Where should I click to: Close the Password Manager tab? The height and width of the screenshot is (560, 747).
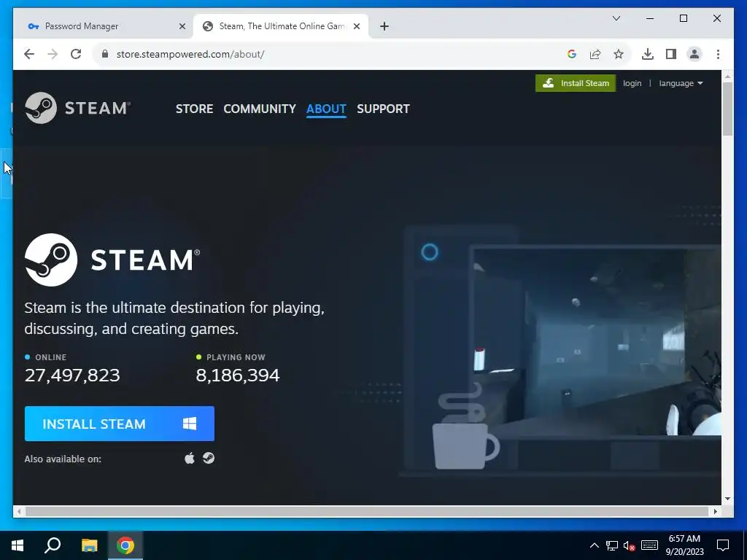click(182, 26)
